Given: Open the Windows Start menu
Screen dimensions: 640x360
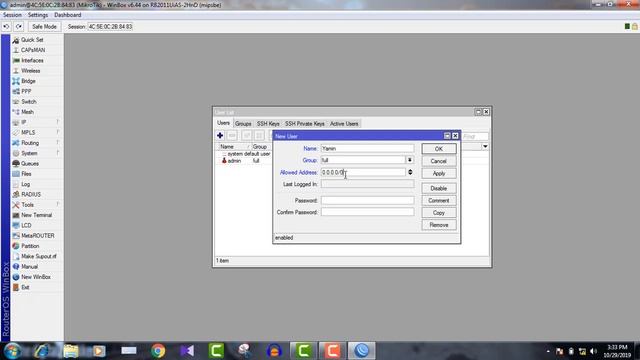Looking at the screenshot, I should [x=12, y=351].
